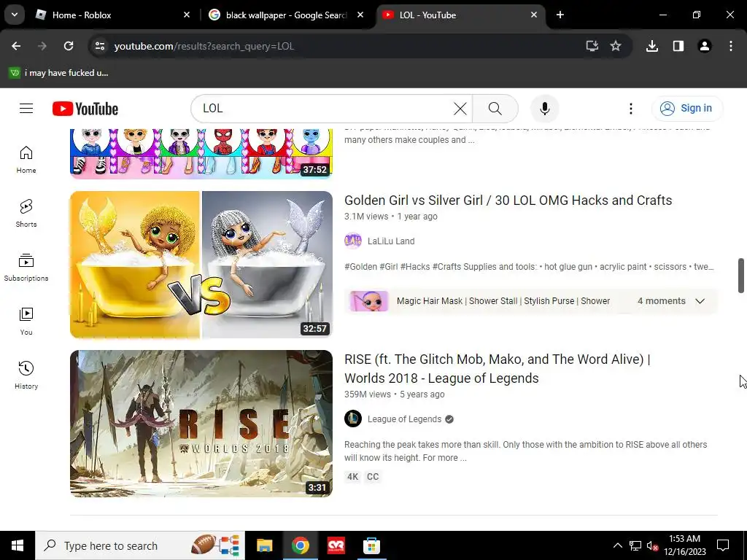The width and height of the screenshot is (747, 560).
Task: Open League of Legends channel avatar
Action: (x=353, y=419)
